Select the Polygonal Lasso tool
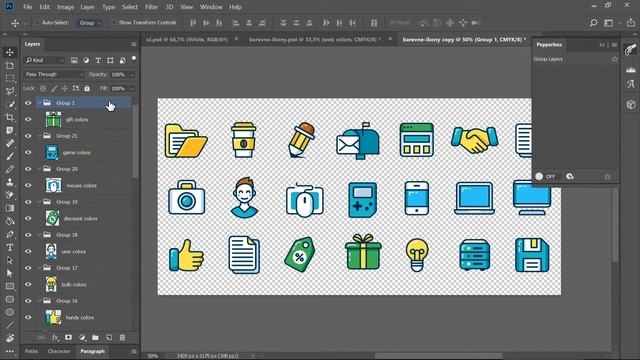The width and height of the screenshot is (640, 360). [10, 91]
